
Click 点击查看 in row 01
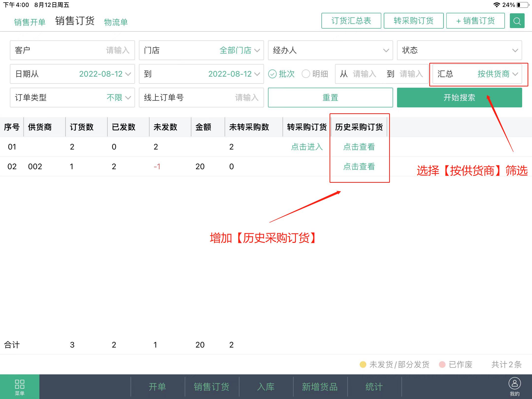[359, 147]
